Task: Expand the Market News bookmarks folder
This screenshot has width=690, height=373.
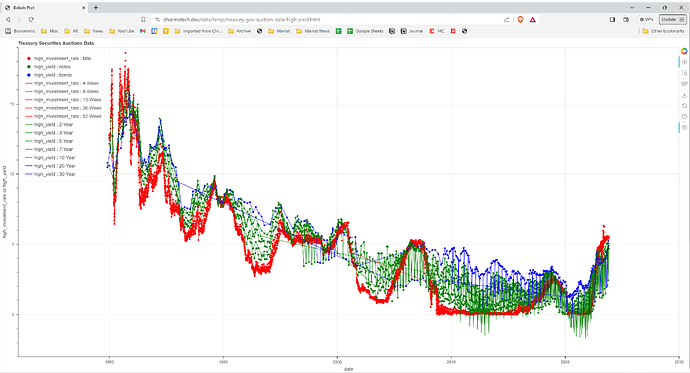Action: pyautogui.click(x=313, y=31)
